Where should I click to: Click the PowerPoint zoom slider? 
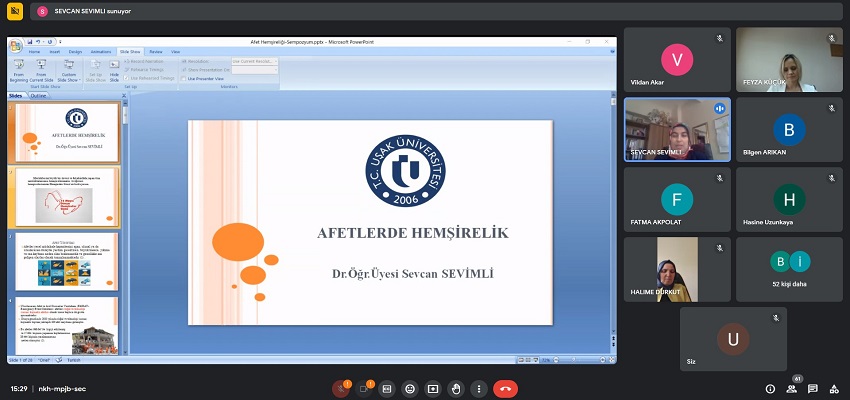click(575, 358)
